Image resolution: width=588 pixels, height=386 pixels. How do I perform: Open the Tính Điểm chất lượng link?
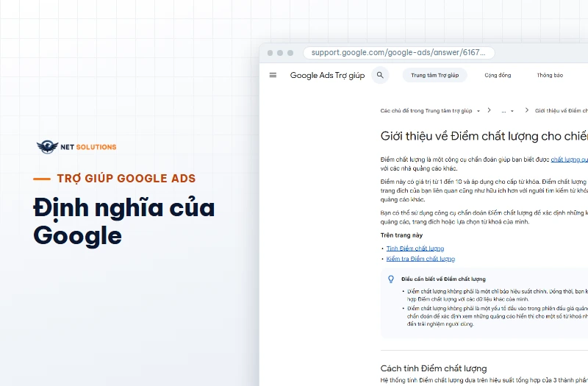[415, 249]
